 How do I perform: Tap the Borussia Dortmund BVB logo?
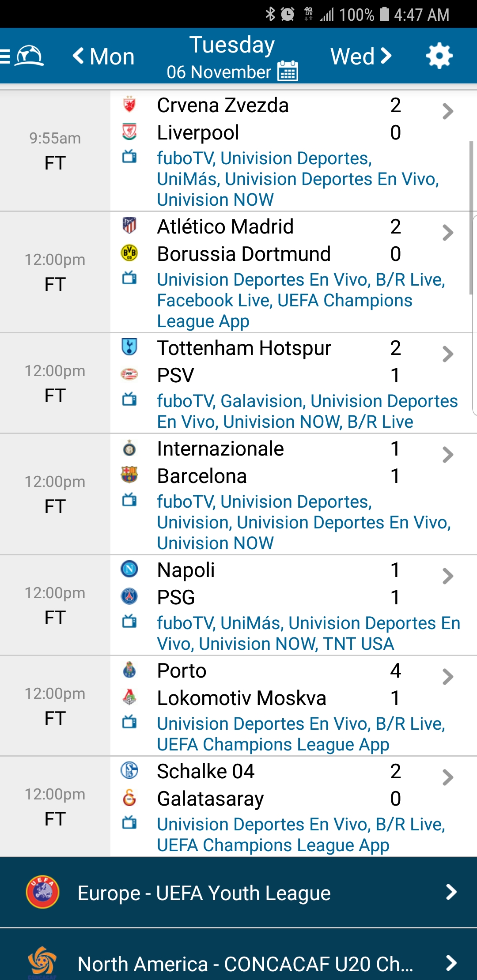tap(129, 253)
